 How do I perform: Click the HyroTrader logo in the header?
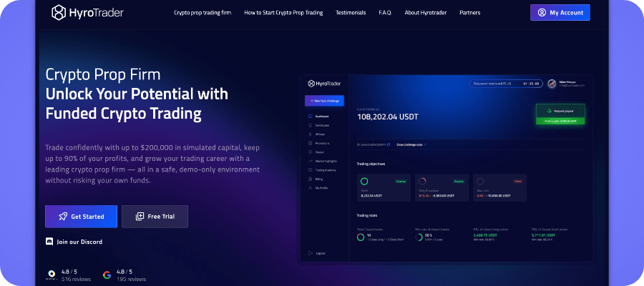89,13
